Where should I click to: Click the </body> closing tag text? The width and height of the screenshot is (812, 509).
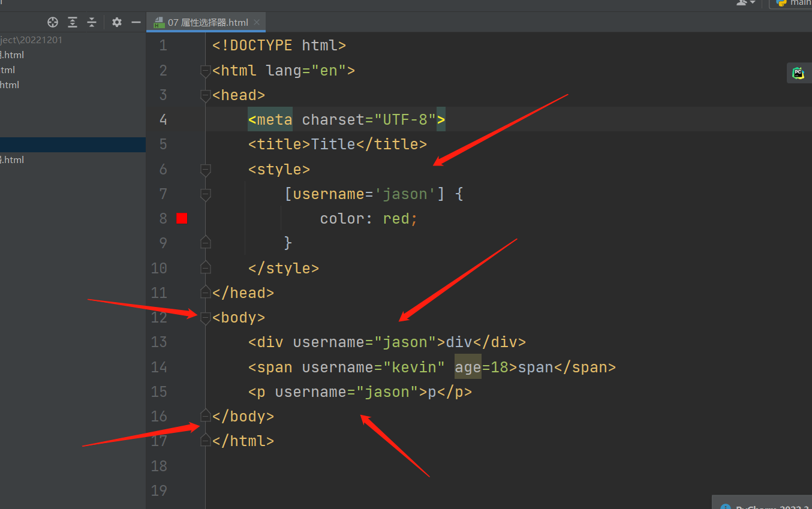pyautogui.click(x=243, y=416)
